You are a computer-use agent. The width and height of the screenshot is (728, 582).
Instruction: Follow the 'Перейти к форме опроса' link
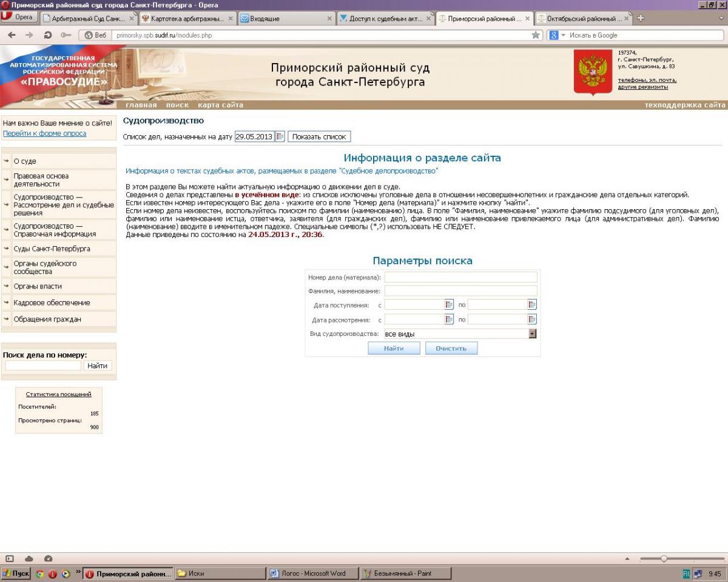(44, 133)
